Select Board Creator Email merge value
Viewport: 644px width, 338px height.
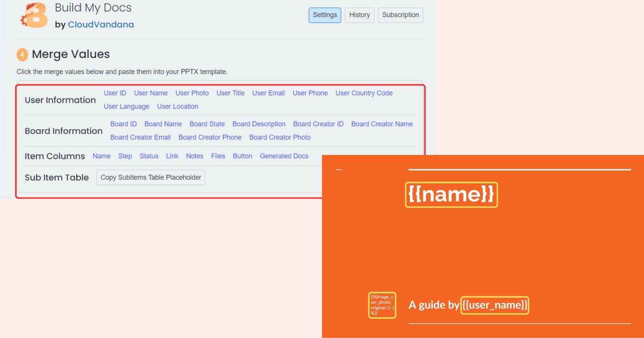[140, 137]
